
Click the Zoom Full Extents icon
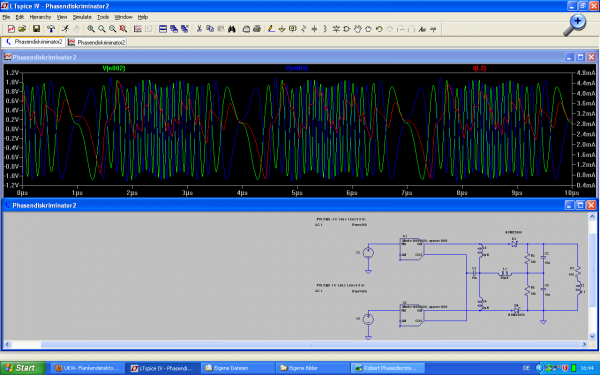[123, 29]
